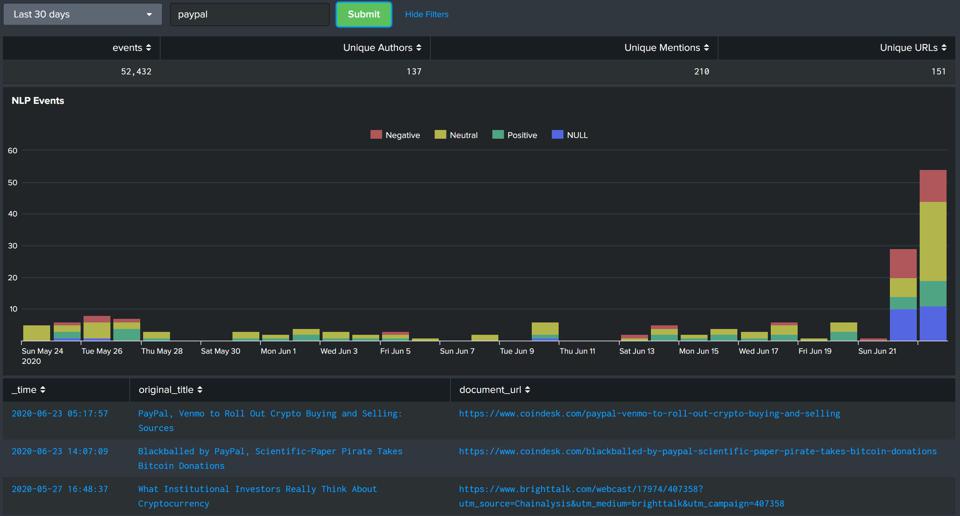Open coindesk paypal-venmo-to-roll-out-crypto URL
Screen dimensions: 960x516
click(650, 414)
